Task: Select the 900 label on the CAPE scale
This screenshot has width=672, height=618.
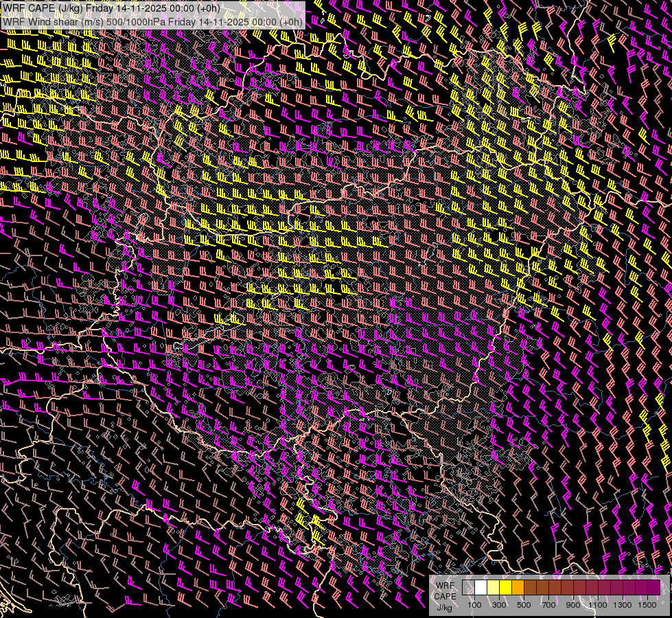Action: point(573,605)
